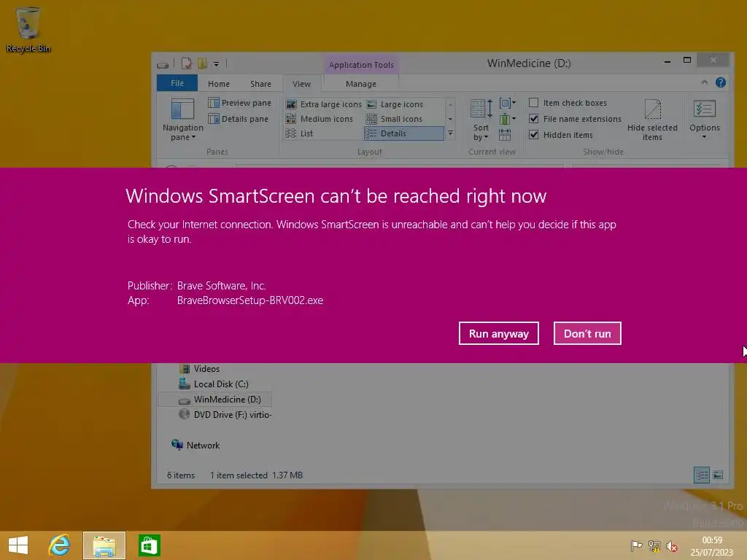747x560 pixels.
Task: Switch to the Share ribbon tab
Action: (260, 84)
